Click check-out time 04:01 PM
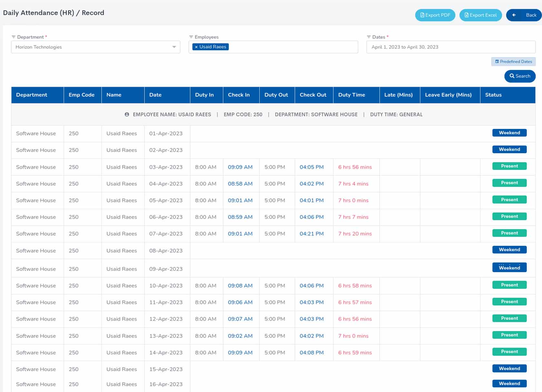The image size is (542, 392). 312,201
